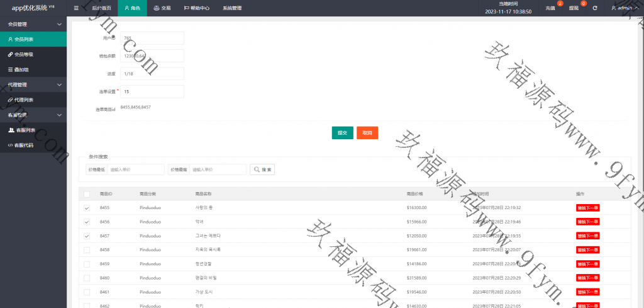The width and height of the screenshot is (644, 308).
Task: Focus the 价格最低 price input field
Action: (136, 169)
